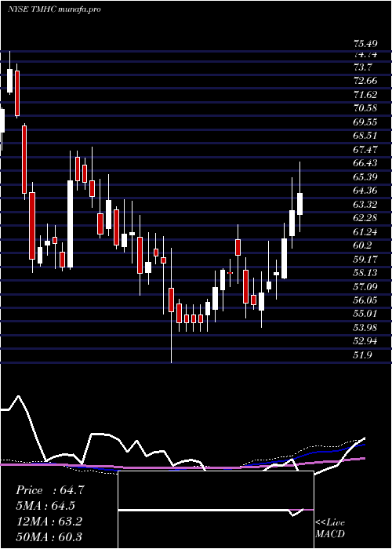The width and height of the screenshot is (392, 549).
Task: Click the 55.01 price axis label
Action: point(365,314)
